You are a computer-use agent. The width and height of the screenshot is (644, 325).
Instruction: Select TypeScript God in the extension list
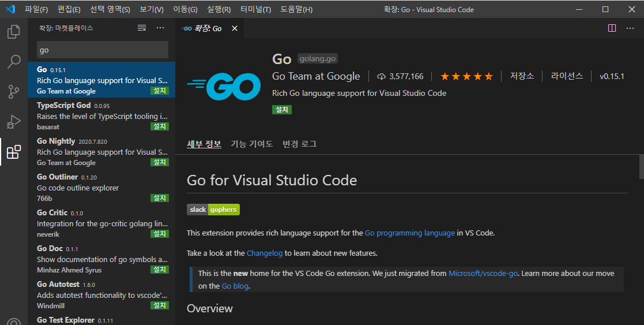pyautogui.click(x=101, y=115)
